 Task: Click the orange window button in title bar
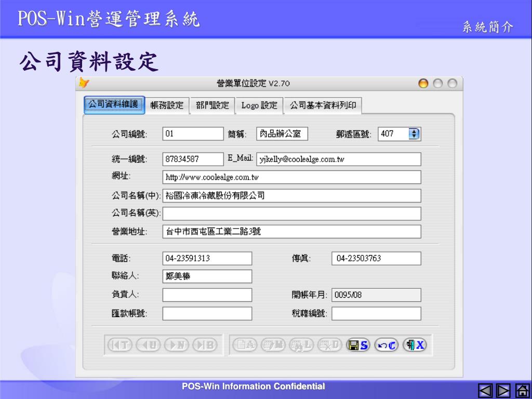(x=423, y=84)
